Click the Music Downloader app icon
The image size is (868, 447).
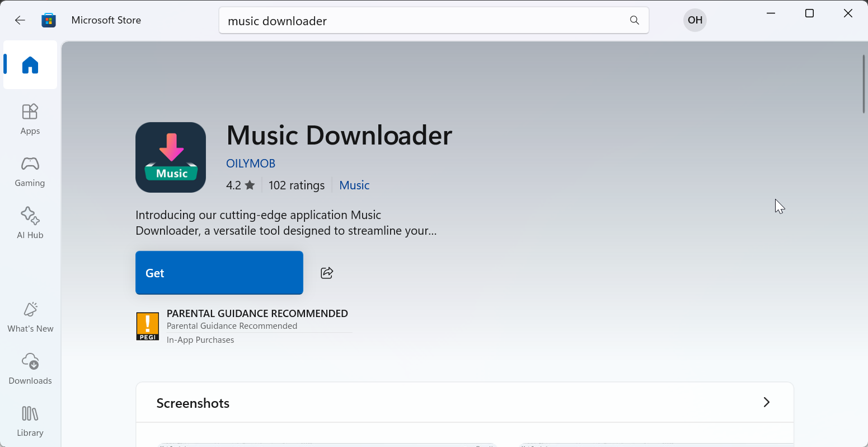171,157
